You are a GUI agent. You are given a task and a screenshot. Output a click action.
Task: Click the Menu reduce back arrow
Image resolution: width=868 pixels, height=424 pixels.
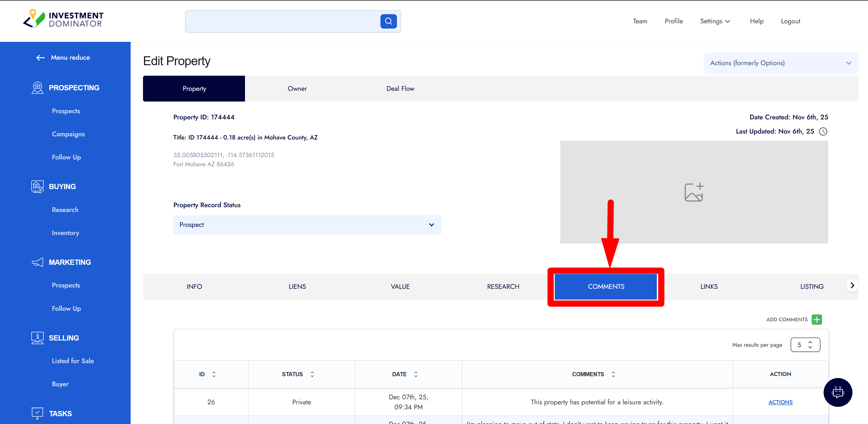pos(40,58)
